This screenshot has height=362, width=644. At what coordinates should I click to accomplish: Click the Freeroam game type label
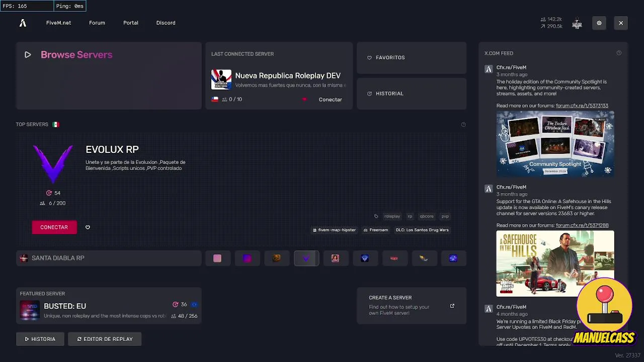(376, 230)
